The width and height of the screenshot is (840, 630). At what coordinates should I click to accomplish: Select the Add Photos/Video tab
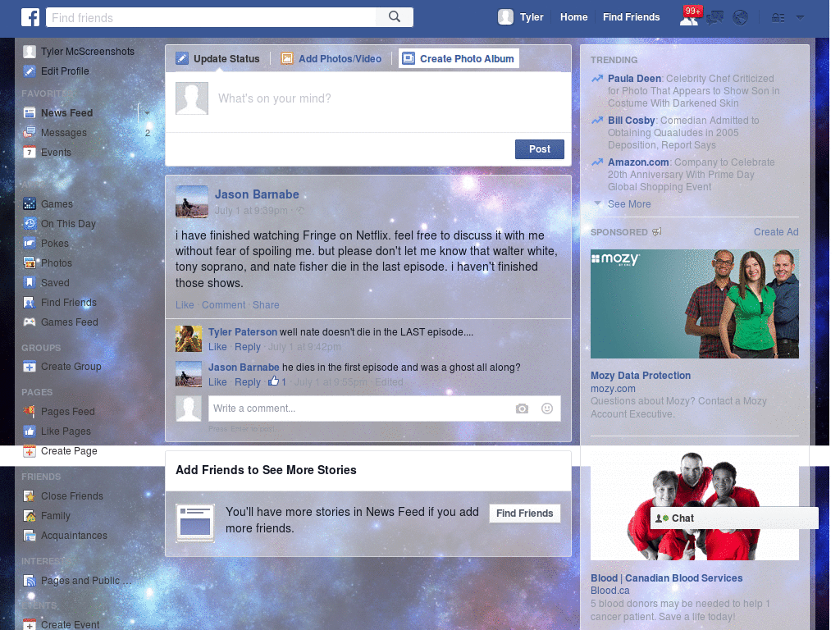coord(331,58)
